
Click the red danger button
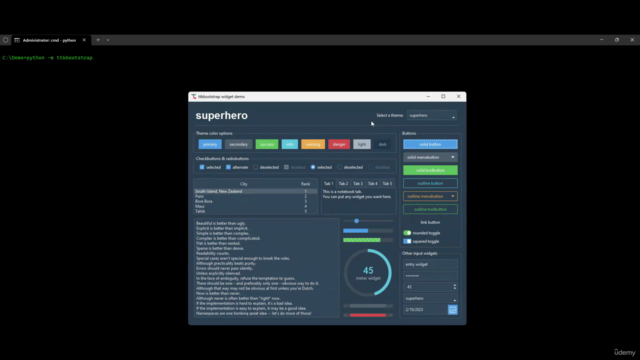pos(339,144)
